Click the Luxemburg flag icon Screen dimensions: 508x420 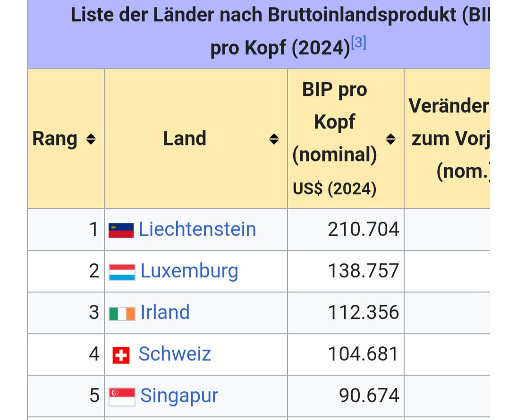coord(122,272)
